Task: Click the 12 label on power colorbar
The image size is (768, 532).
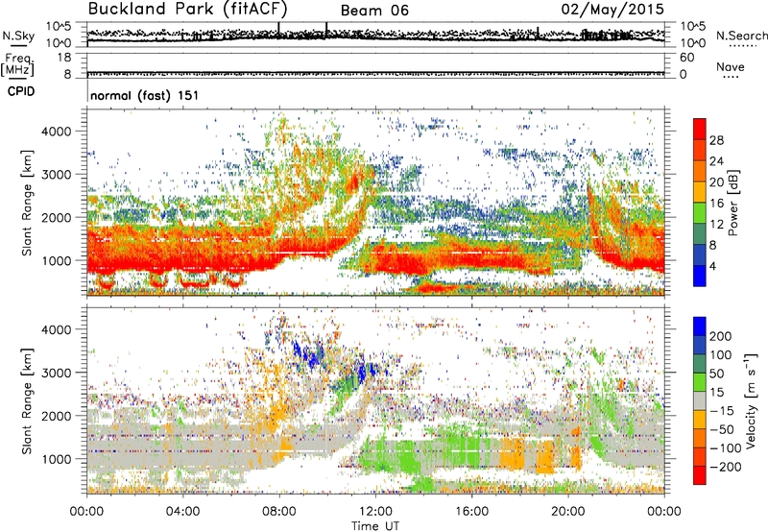Action: click(716, 225)
